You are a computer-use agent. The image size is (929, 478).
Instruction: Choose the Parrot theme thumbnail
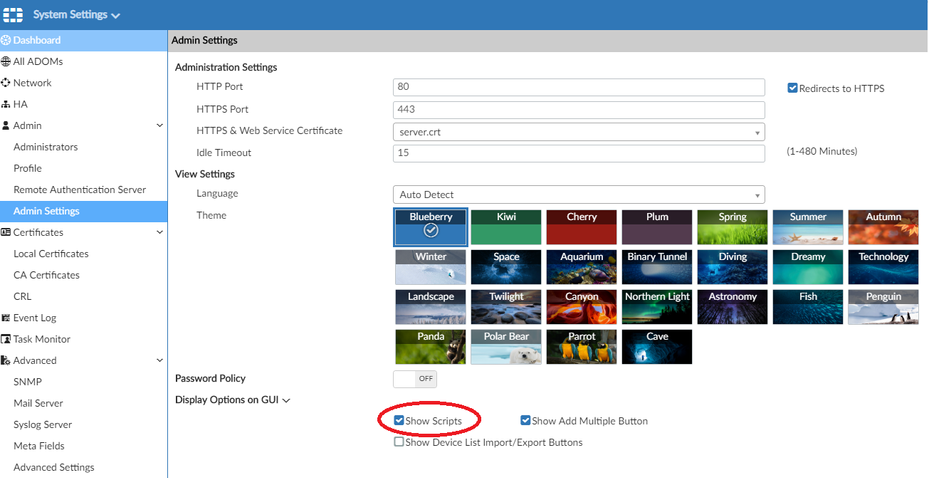click(581, 347)
